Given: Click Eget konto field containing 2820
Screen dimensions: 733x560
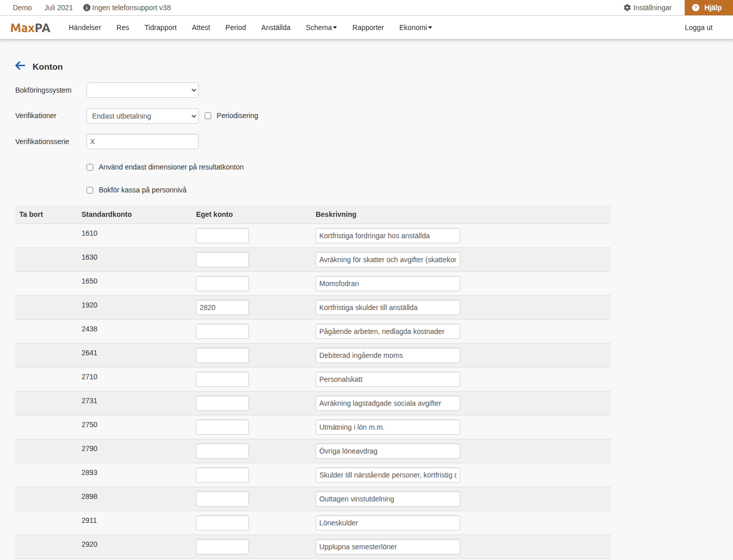Looking at the screenshot, I should click(222, 307).
